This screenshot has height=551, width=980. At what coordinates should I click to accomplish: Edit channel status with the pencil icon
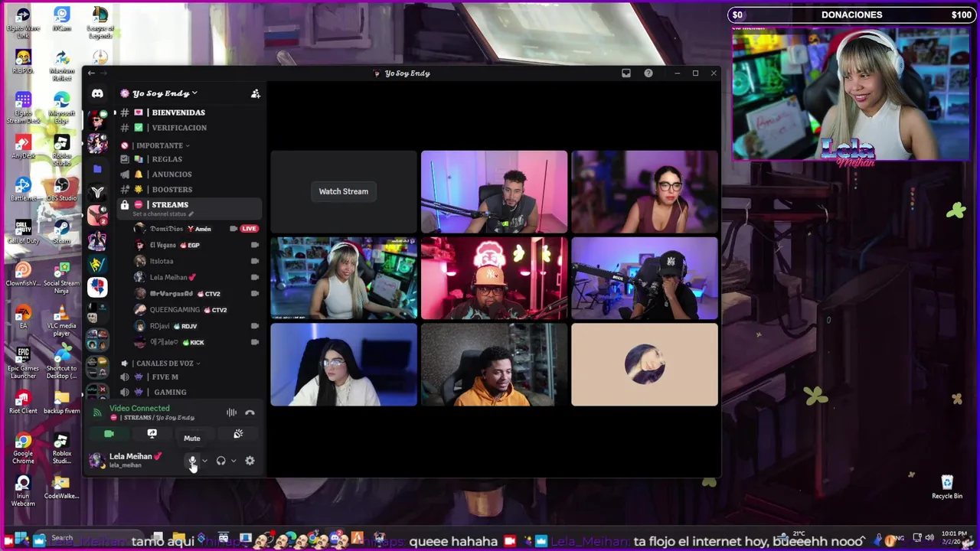tap(191, 214)
